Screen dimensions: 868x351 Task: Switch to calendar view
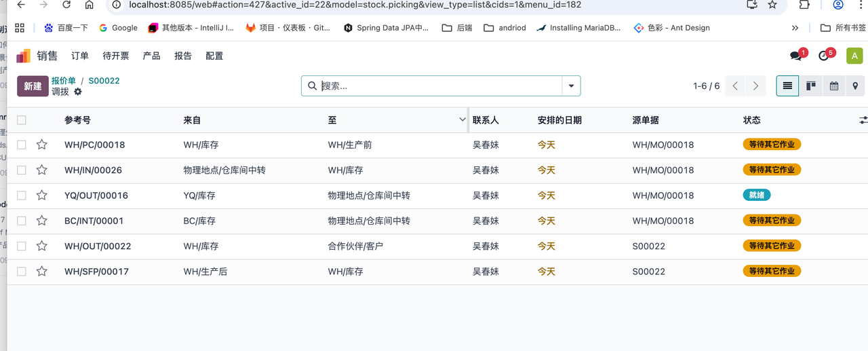click(833, 86)
